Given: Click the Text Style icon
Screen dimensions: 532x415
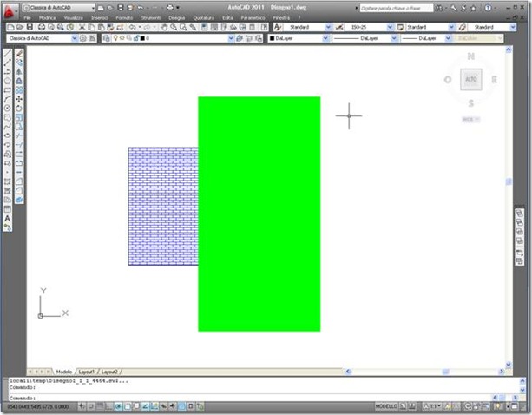Looking at the screenshot, I should [x=278, y=27].
